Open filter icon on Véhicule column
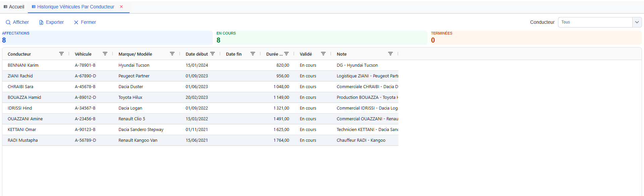Viewport: 644px width, 196px height. (x=105, y=54)
